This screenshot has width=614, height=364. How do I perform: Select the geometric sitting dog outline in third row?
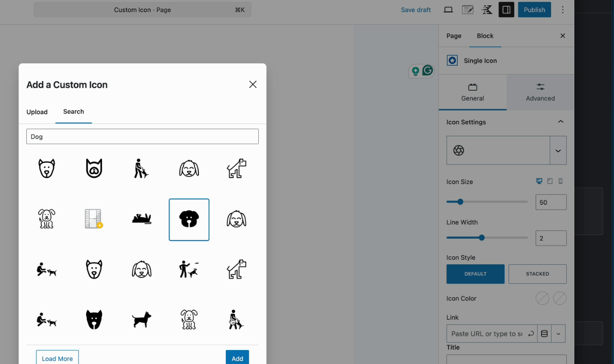tap(237, 270)
